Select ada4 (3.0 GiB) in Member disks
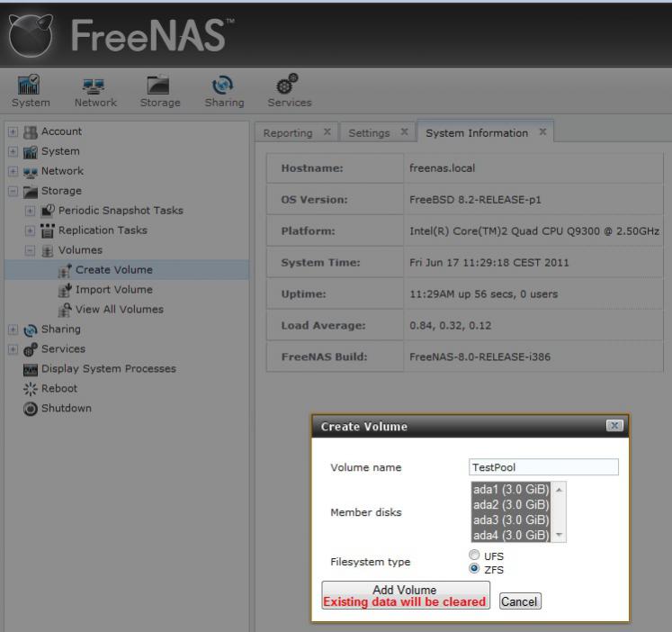672x632 pixels. tap(511, 535)
